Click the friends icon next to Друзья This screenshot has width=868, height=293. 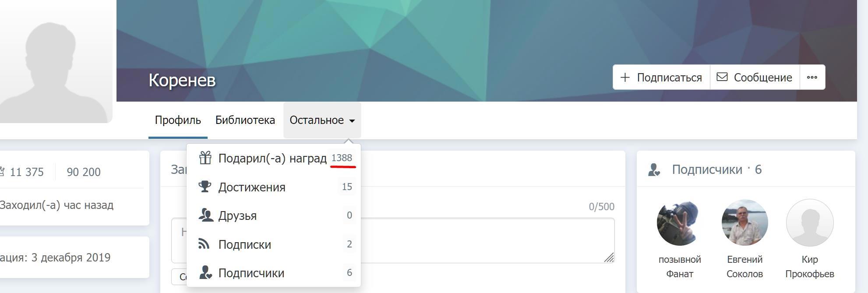(x=205, y=215)
